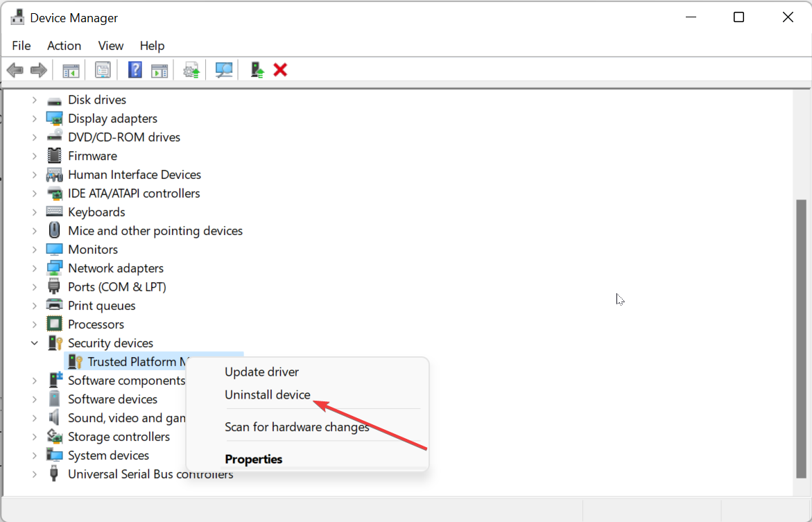Click the Firmware chip icon
The width and height of the screenshot is (812, 522).
(x=54, y=156)
